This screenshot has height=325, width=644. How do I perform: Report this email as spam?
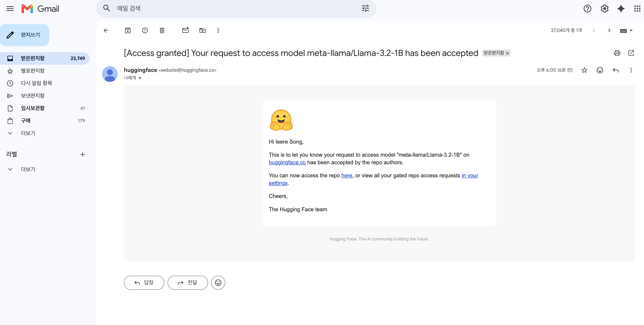(x=145, y=31)
